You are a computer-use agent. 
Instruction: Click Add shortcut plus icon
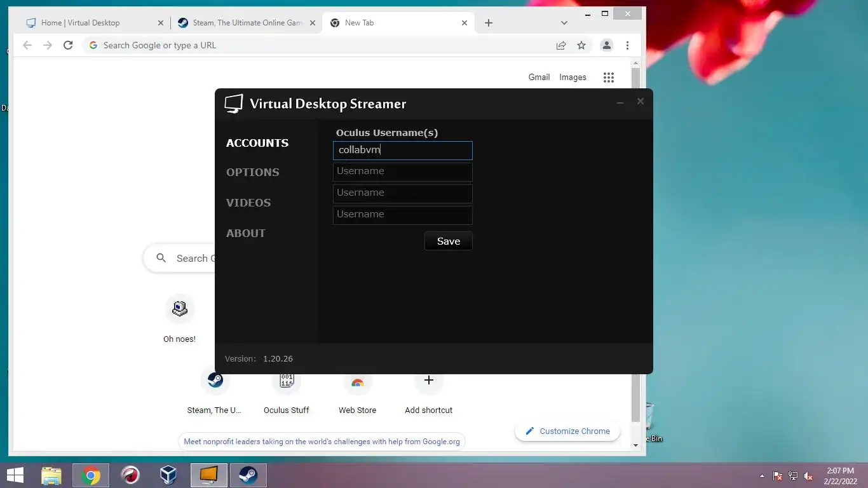[x=429, y=381]
